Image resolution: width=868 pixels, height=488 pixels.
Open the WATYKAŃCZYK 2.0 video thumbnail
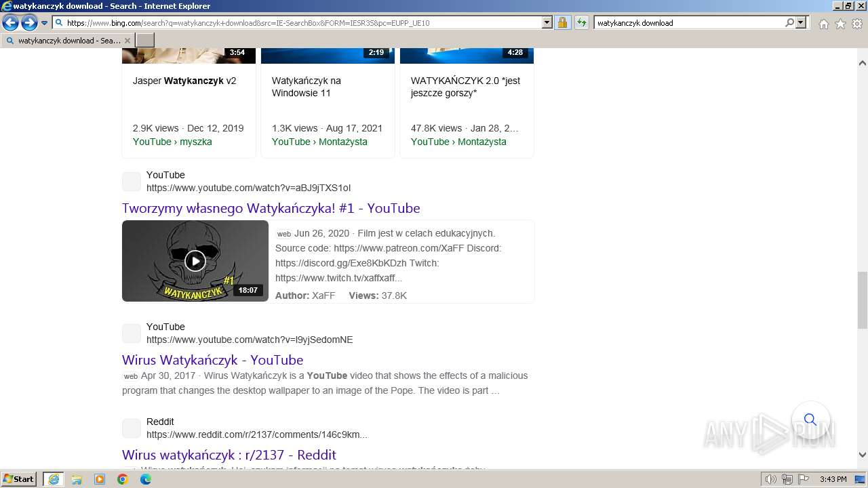point(467,56)
